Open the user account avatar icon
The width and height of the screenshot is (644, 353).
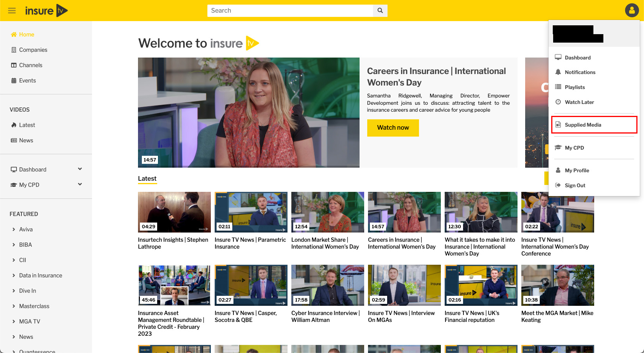(x=632, y=10)
